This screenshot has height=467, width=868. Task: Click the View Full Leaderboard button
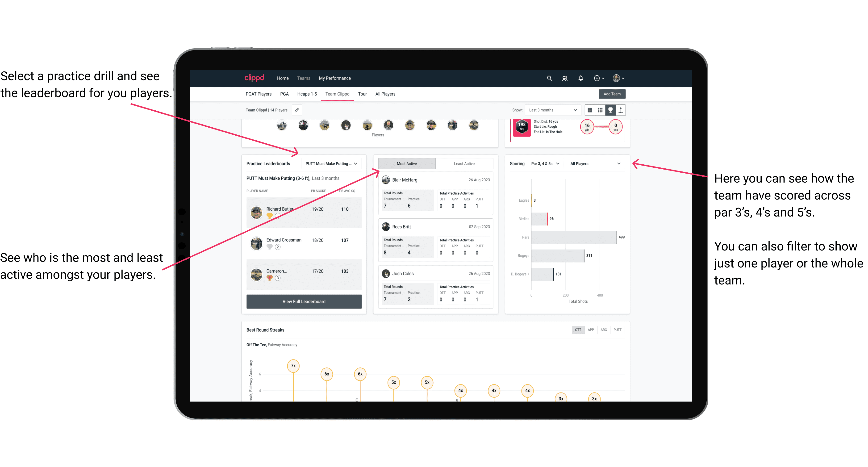pos(304,301)
